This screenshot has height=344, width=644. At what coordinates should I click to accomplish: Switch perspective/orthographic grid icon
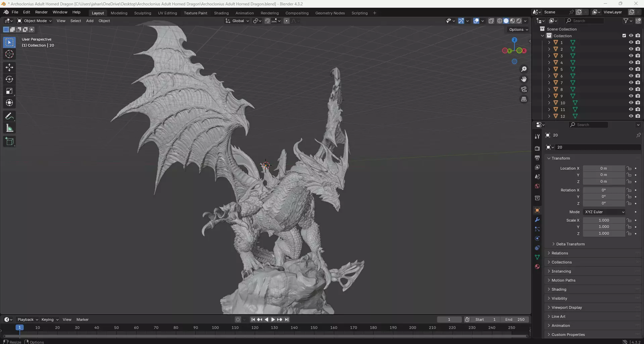pyautogui.click(x=524, y=99)
